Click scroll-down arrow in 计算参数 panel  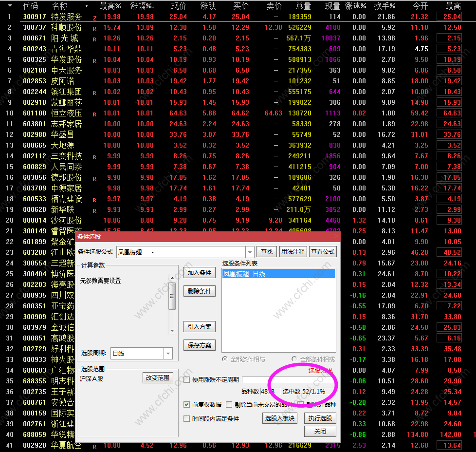172,331
